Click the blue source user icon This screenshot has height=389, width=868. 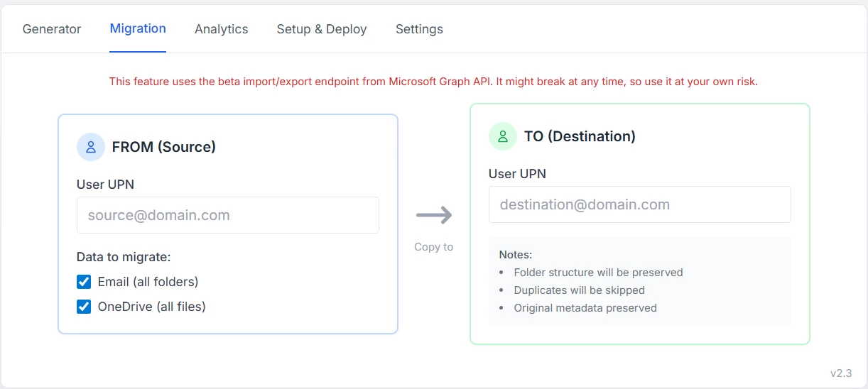tap(91, 147)
